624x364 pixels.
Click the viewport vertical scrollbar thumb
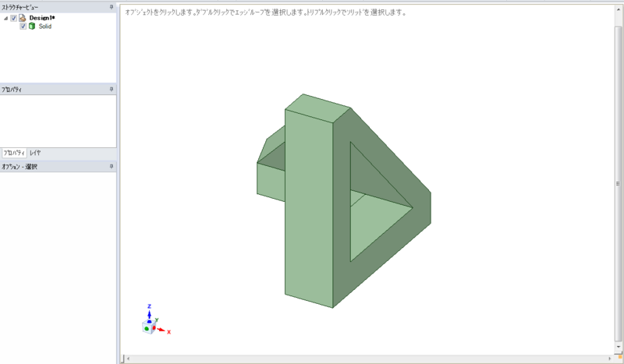pyautogui.click(x=618, y=183)
